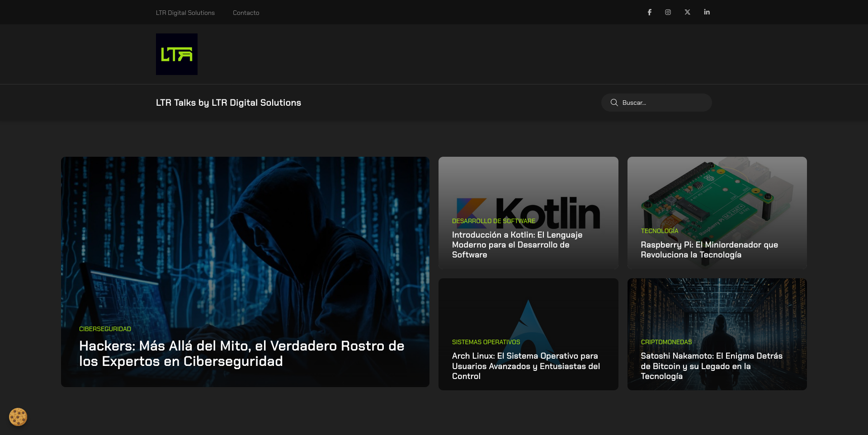Select the CIBERSEGURIDAD category label
This screenshot has height=435, width=868.
coord(105,329)
